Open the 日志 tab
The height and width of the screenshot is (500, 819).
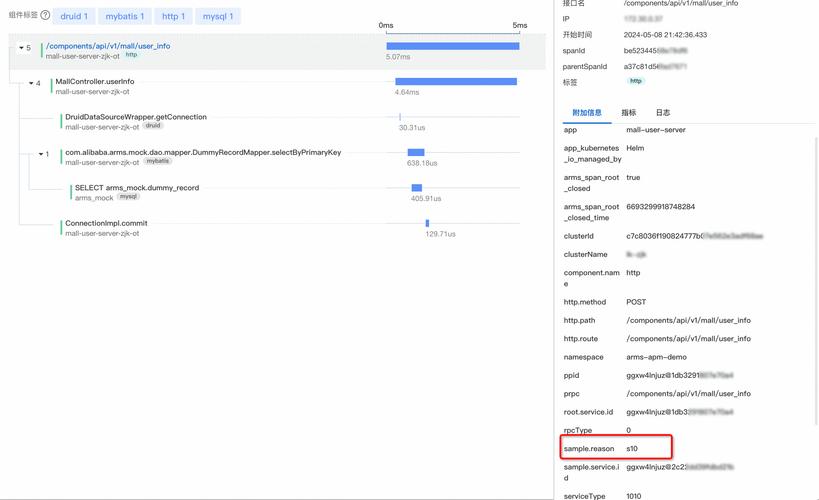[662, 113]
